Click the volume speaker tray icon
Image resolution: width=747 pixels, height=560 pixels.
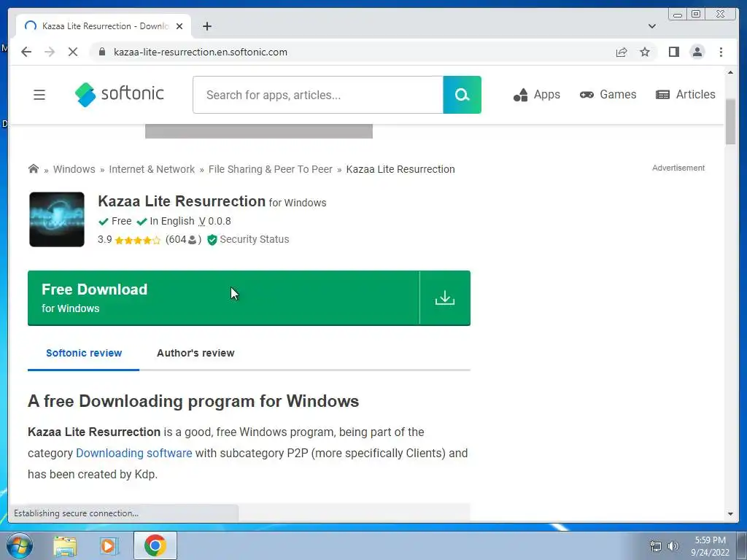(x=673, y=546)
